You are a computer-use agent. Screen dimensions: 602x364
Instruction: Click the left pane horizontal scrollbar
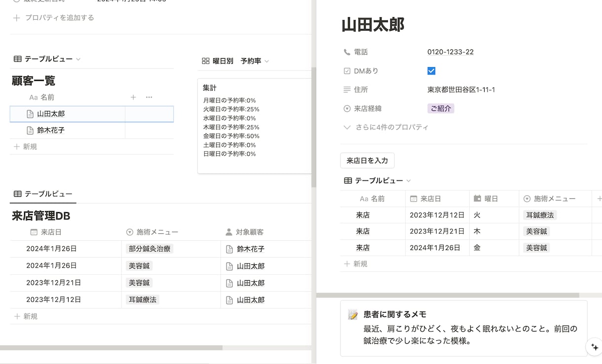[111, 348]
